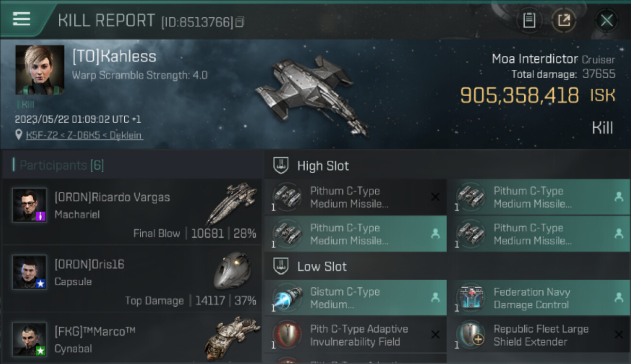Select Kahless character portrait
Viewport: 631px width, 364px height.
click(x=40, y=70)
